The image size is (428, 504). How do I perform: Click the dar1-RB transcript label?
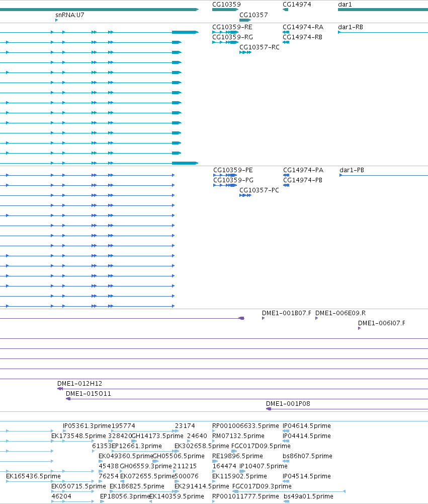click(351, 27)
